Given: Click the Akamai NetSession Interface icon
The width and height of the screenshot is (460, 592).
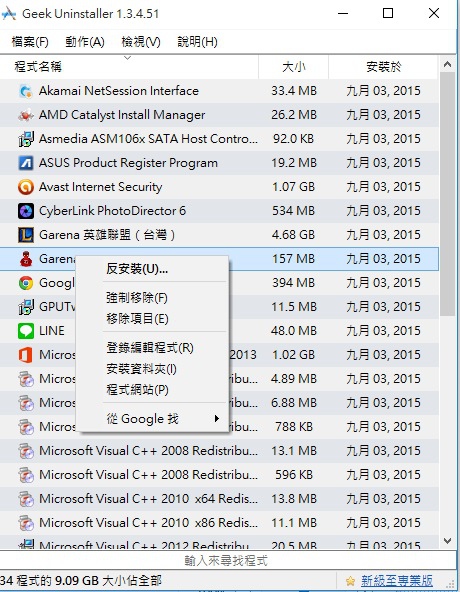Looking at the screenshot, I should point(26,91).
